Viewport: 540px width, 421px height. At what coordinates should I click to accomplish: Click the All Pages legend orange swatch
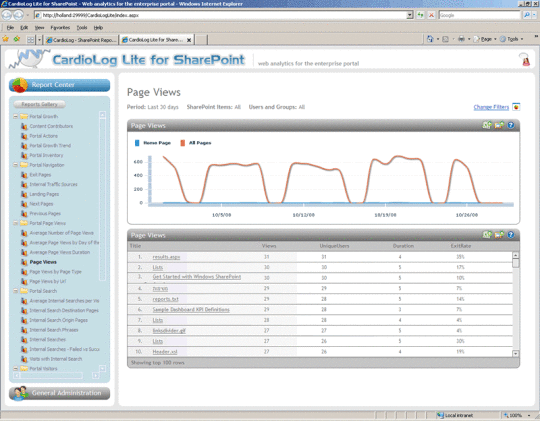183,143
